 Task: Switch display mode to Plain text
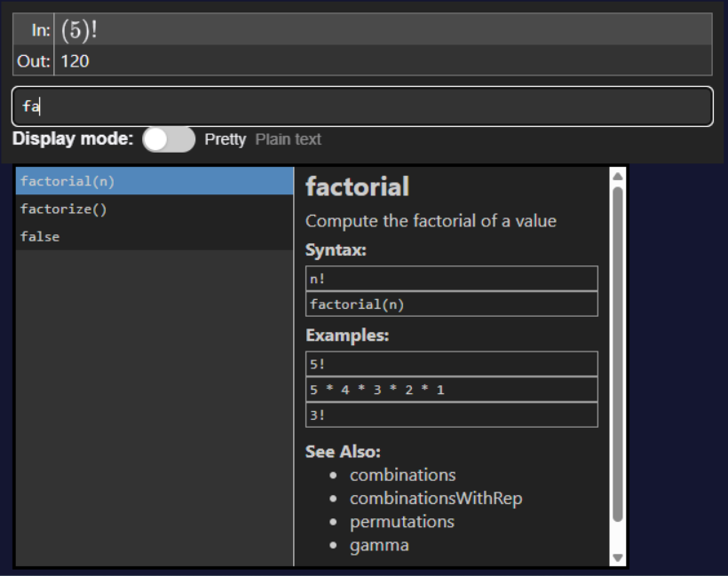tap(289, 139)
